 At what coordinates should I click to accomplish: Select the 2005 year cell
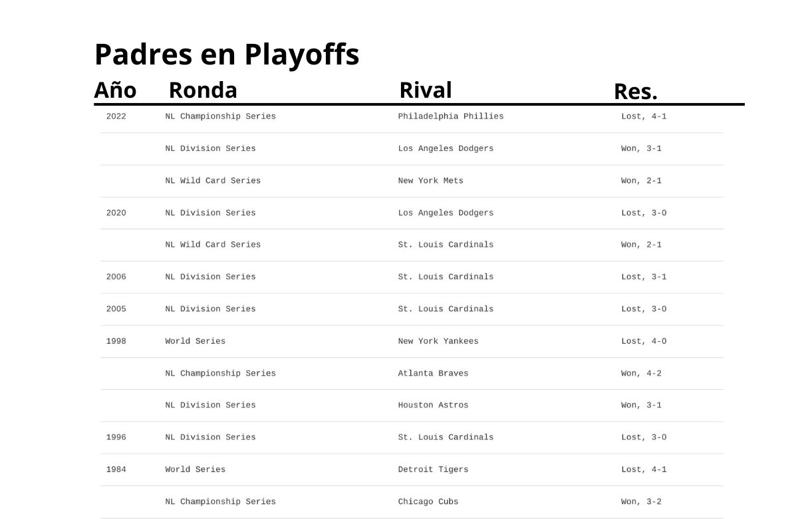point(116,309)
